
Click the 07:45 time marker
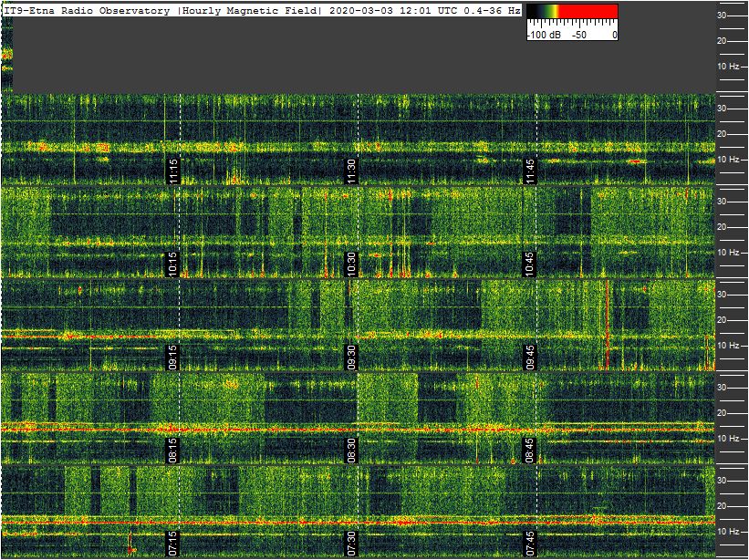(x=529, y=543)
